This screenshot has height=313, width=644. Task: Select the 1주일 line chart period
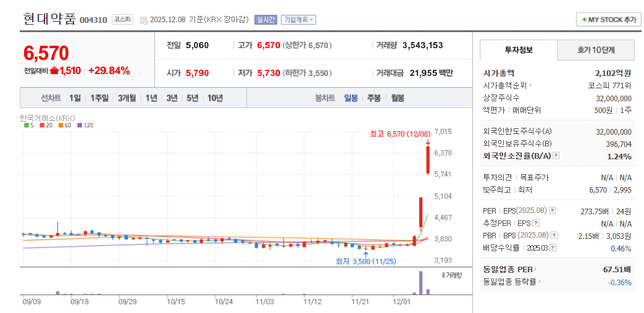tap(99, 98)
